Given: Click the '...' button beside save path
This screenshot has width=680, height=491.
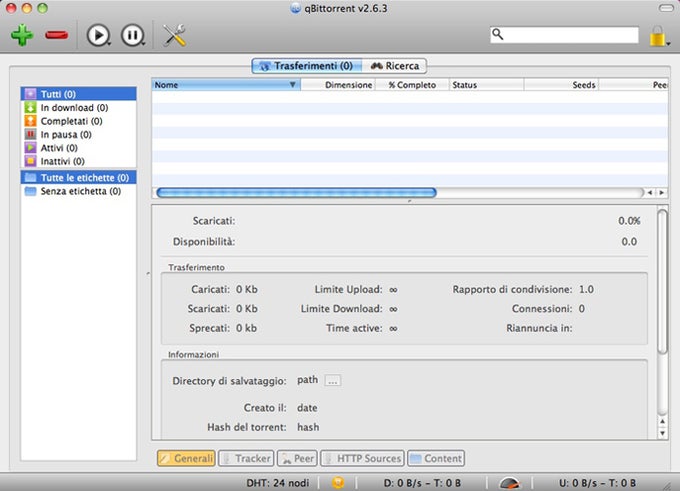Looking at the screenshot, I should click(333, 381).
